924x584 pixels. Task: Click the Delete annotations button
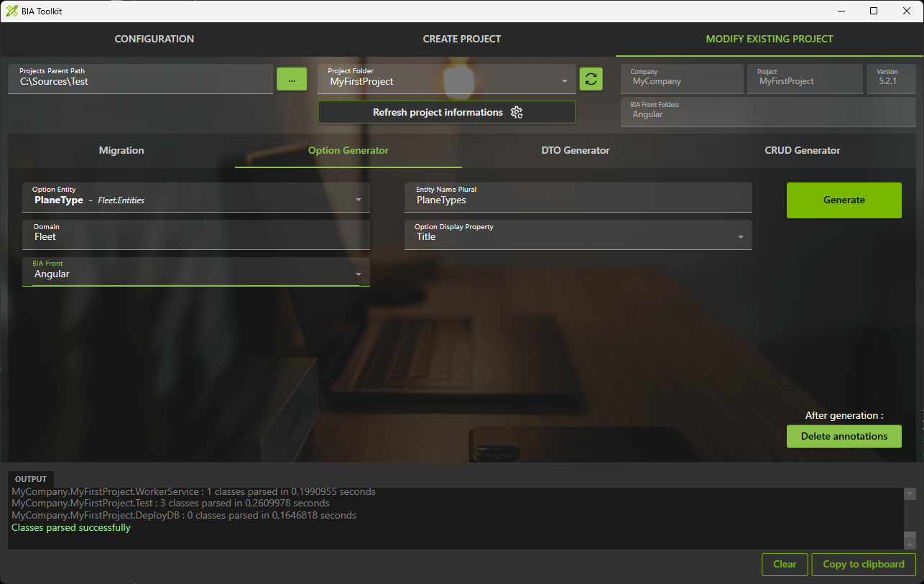(x=844, y=436)
